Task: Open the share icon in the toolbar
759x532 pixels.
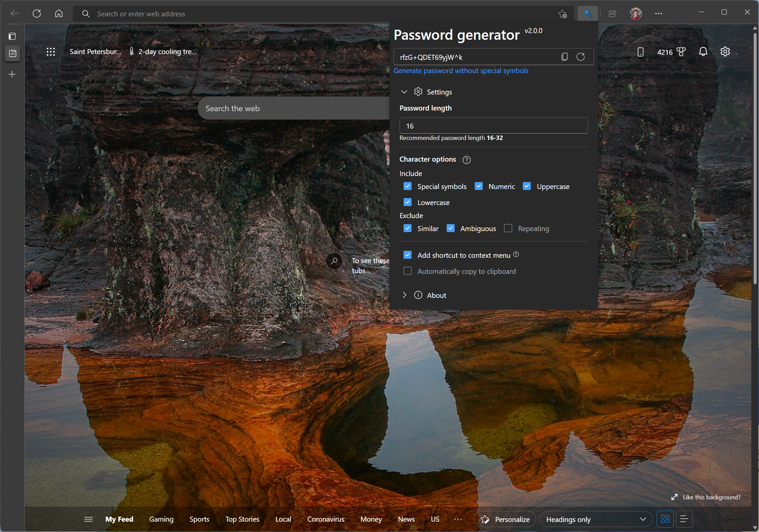Action: [x=612, y=13]
